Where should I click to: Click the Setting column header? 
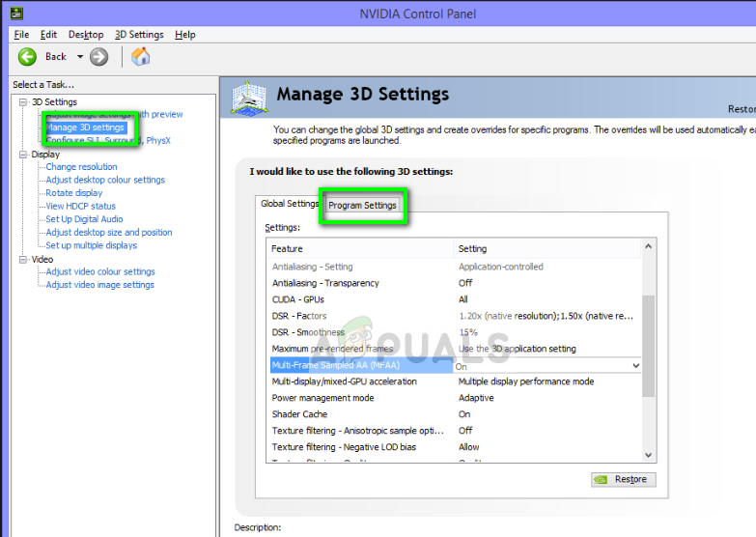548,248
